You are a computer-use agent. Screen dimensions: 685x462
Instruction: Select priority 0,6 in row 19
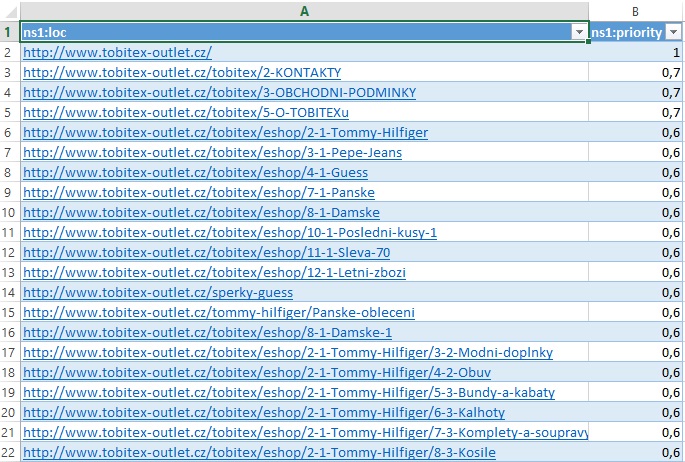coord(636,393)
